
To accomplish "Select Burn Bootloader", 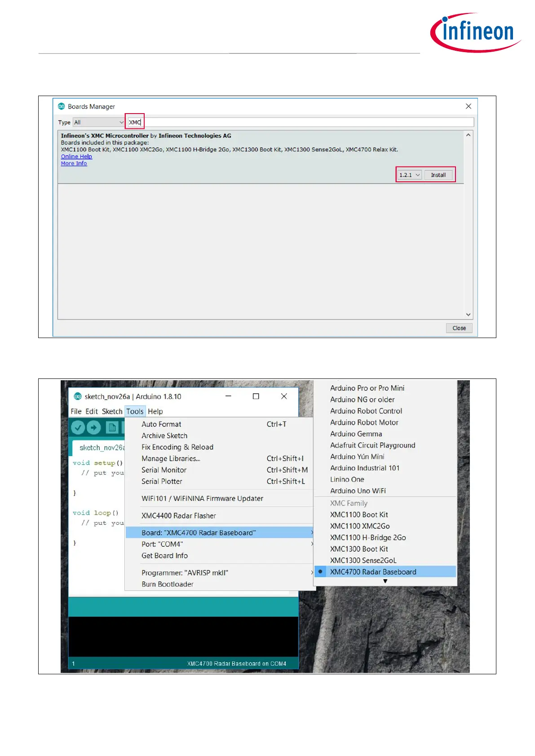I will (x=219, y=585).
